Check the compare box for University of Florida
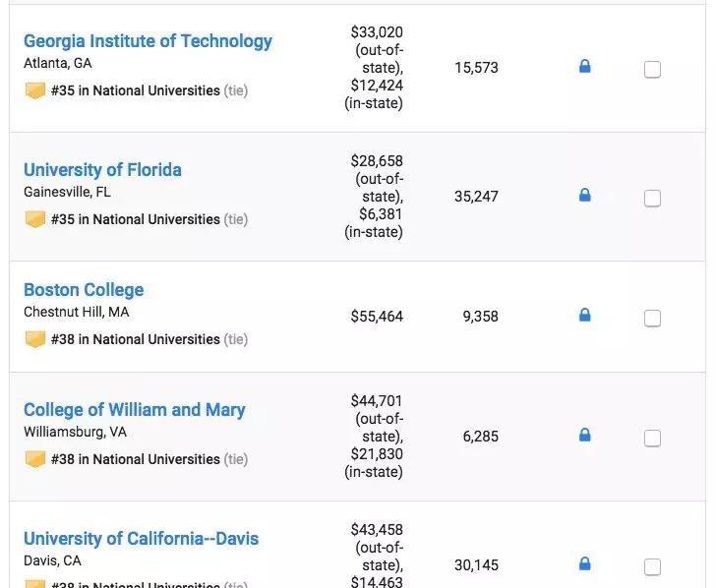Screen dimensions: 716x588 tap(652, 199)
